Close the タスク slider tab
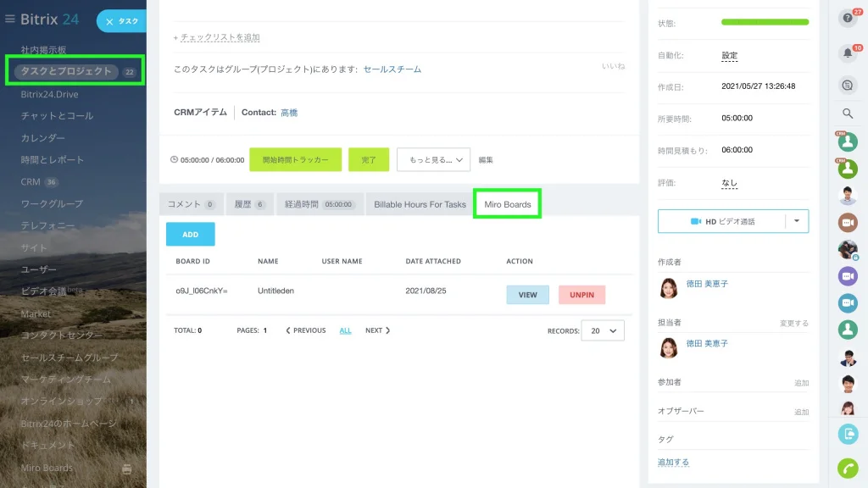The image size is (868, 488). (109, 21)
